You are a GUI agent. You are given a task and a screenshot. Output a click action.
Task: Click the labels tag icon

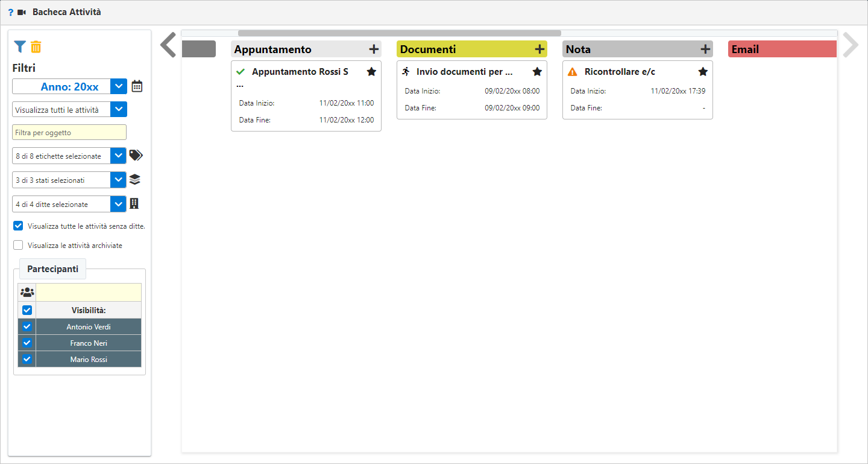pos(136,156)
